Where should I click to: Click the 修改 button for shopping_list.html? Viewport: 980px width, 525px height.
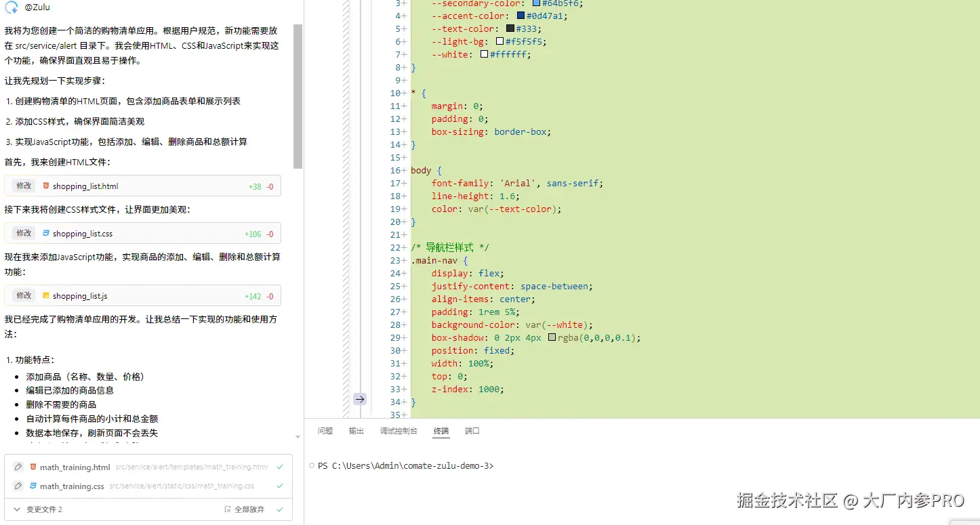[x=23, y=185]
